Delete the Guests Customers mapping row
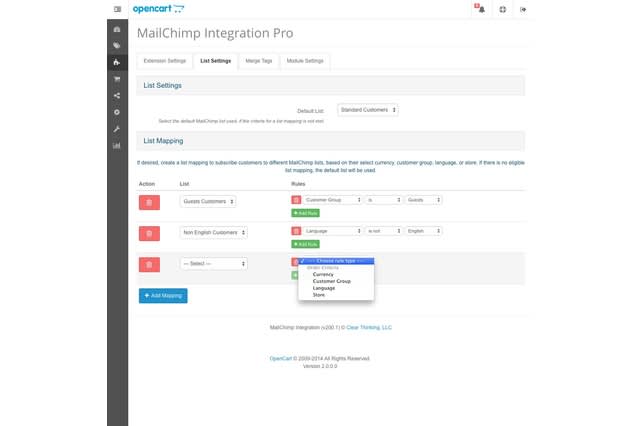The image size is (640, 426). (148, 201)
